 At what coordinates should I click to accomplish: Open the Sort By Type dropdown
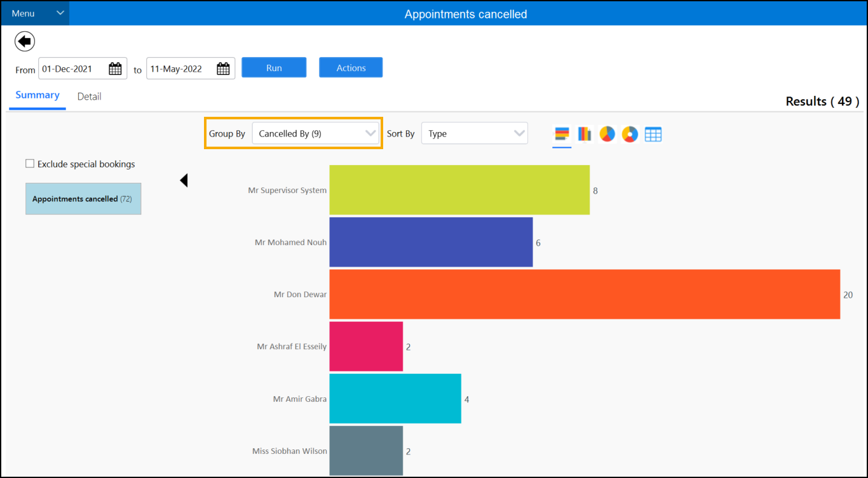(474, 134)
